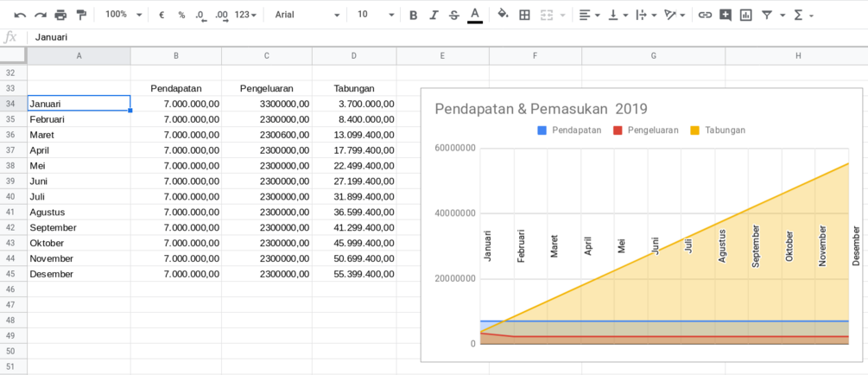Open the font size 10 dropdown

(x=376, y=15)
